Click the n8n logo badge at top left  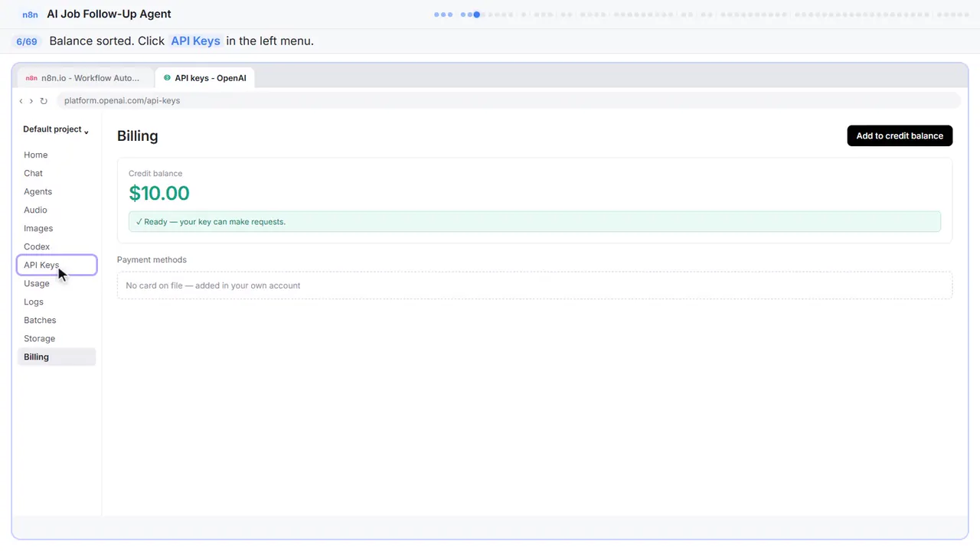pos(31,15)
